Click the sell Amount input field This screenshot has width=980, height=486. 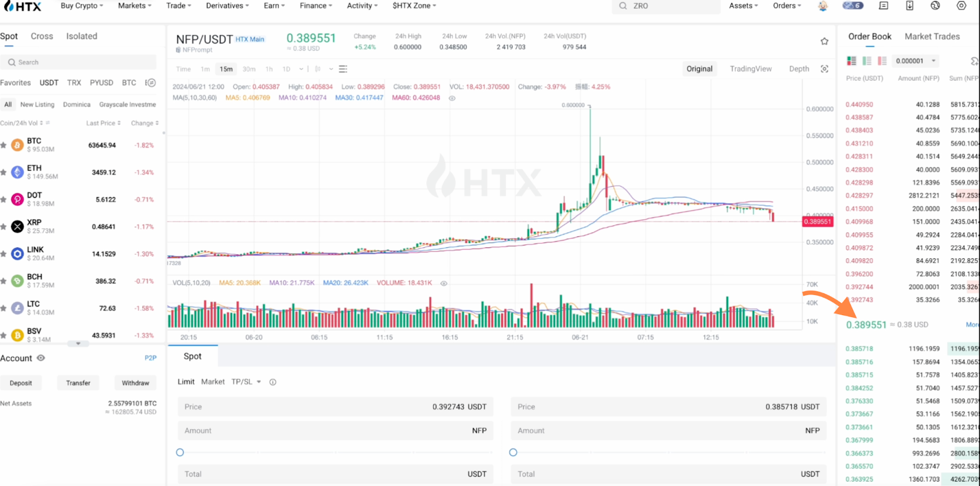pyautogui.click(x=669, y=431)
